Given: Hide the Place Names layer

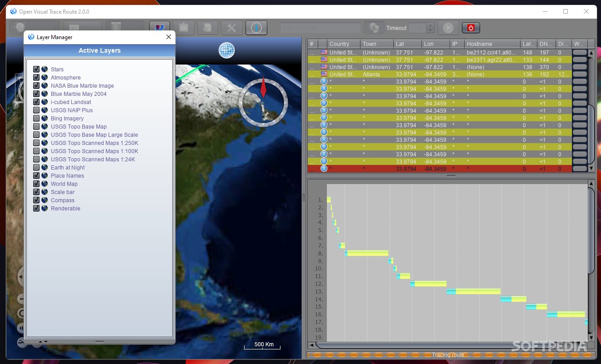Looking at the screenshot, I should tap(36, 176).
